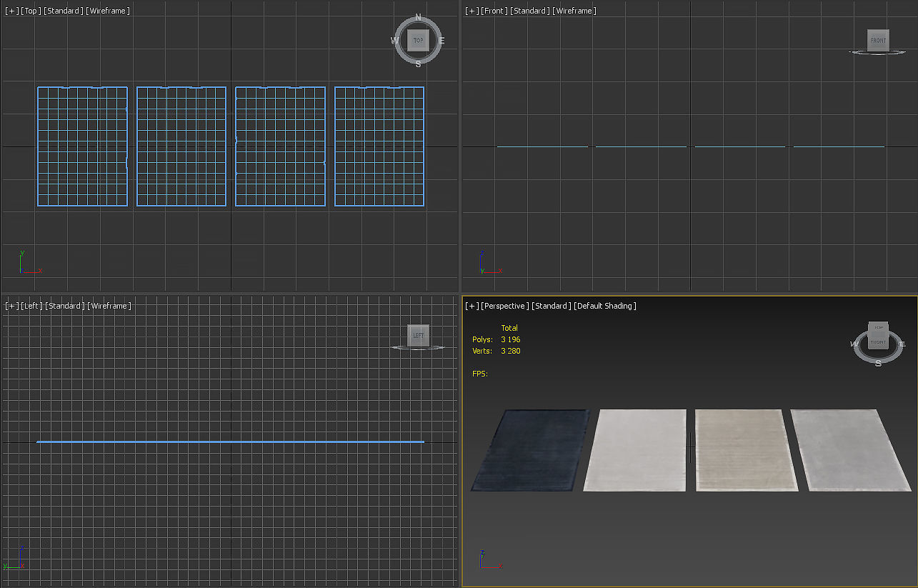Viewport: 918px width, 588px height.
Task: Open the [Wireframe] shading menu in Top viewport
Action: (x=109, y=11)
